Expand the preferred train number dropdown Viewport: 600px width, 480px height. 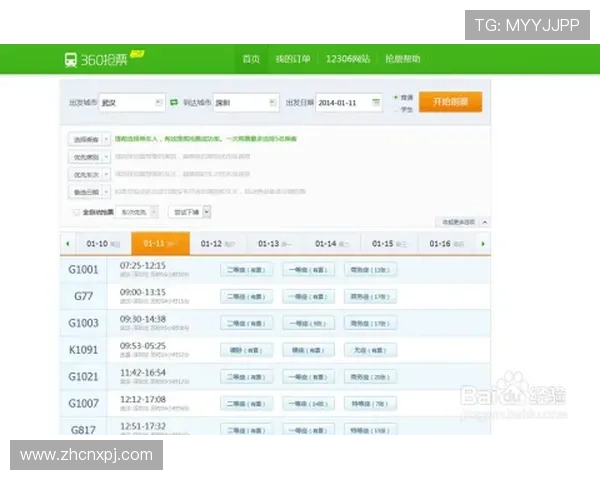[x=90, y=175]
